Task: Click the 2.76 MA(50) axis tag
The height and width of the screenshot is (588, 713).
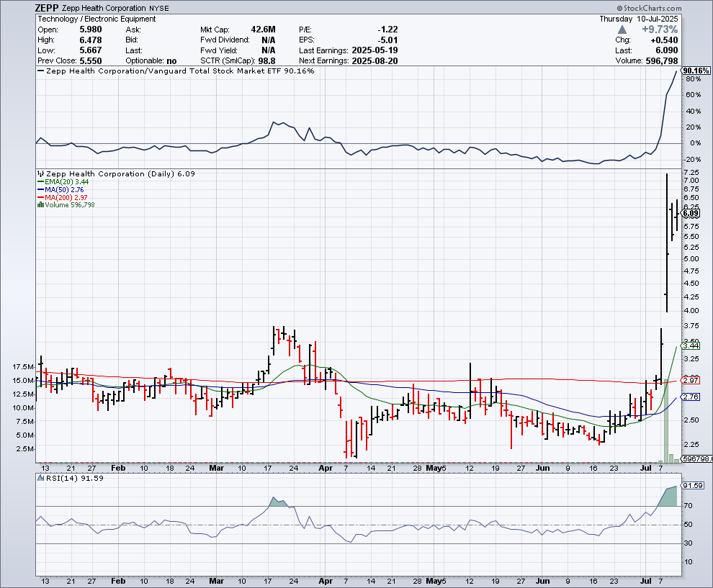Action: point(691,397)
